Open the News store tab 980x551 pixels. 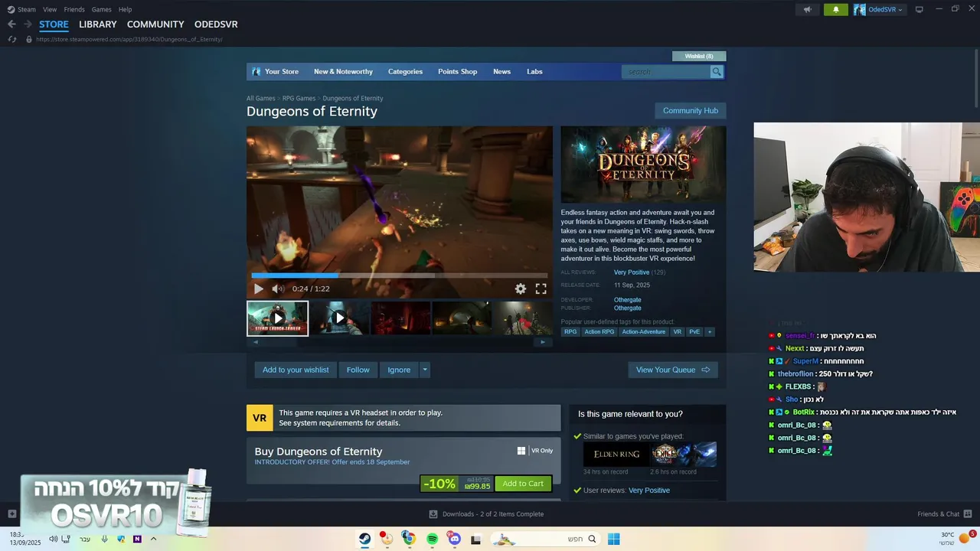coord(501,72)
